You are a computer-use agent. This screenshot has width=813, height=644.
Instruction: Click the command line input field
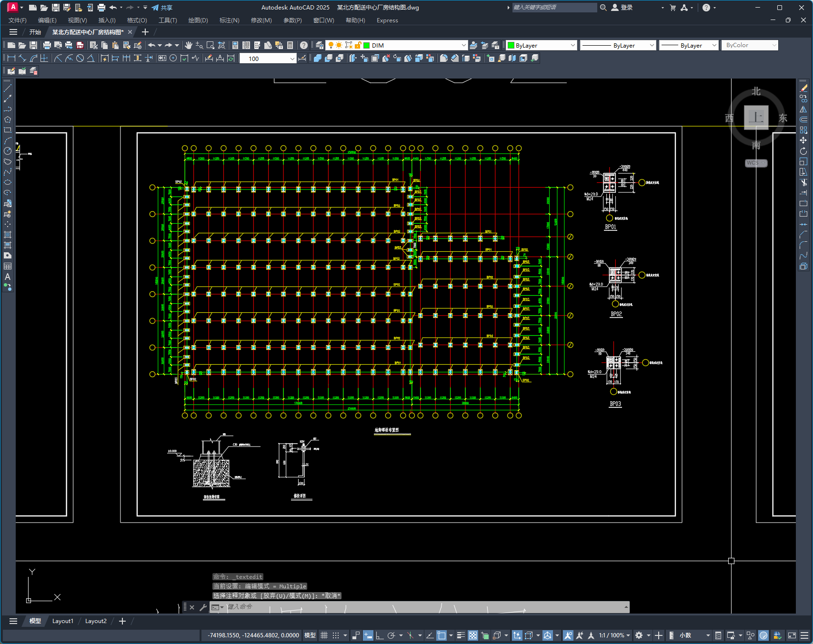point(424,607)
